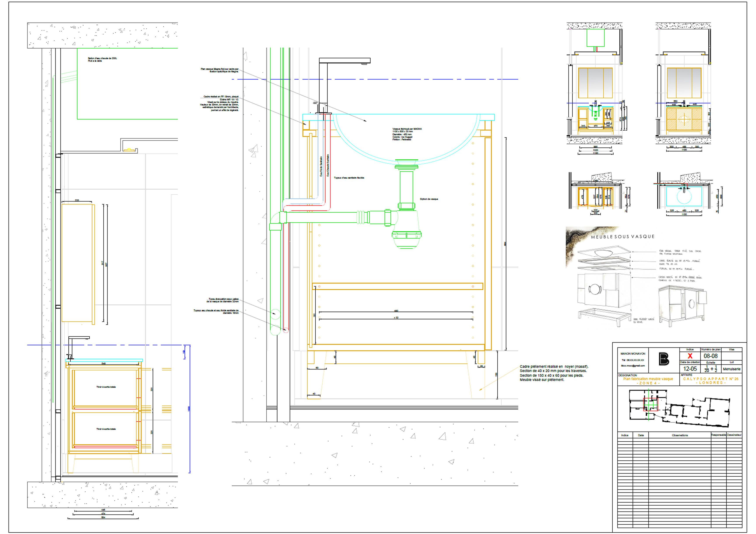Screen dimensions: 756x534
Task: Select 'Plan fabrication meuble vasque' designation text
Action: [x=648, y=379]
